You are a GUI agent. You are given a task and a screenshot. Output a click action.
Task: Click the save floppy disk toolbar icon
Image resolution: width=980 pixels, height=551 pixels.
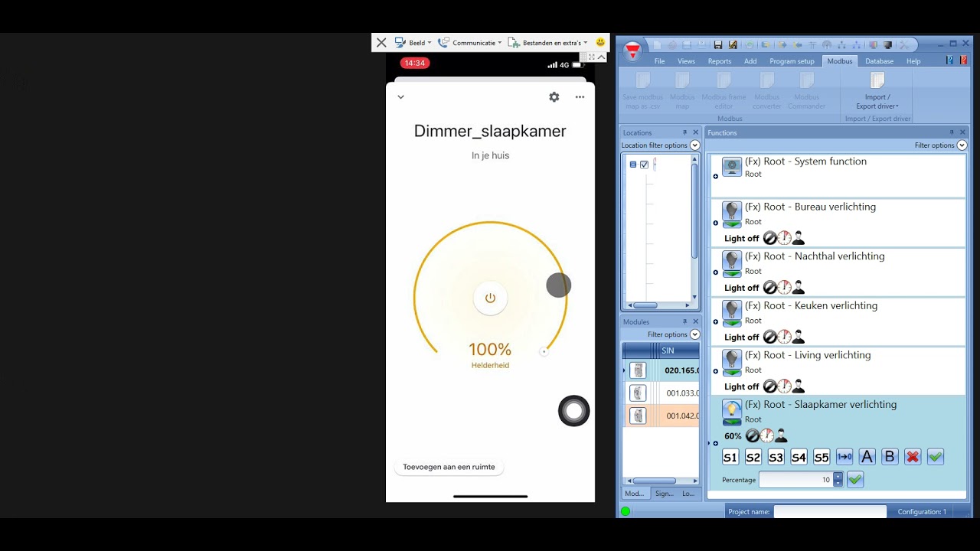pos(717,45)
